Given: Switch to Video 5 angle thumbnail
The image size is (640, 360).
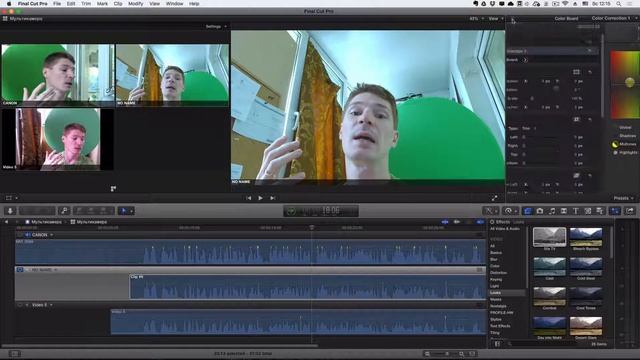Looking at the screenshot, I should pyautogui.click(x=58, y=139).
